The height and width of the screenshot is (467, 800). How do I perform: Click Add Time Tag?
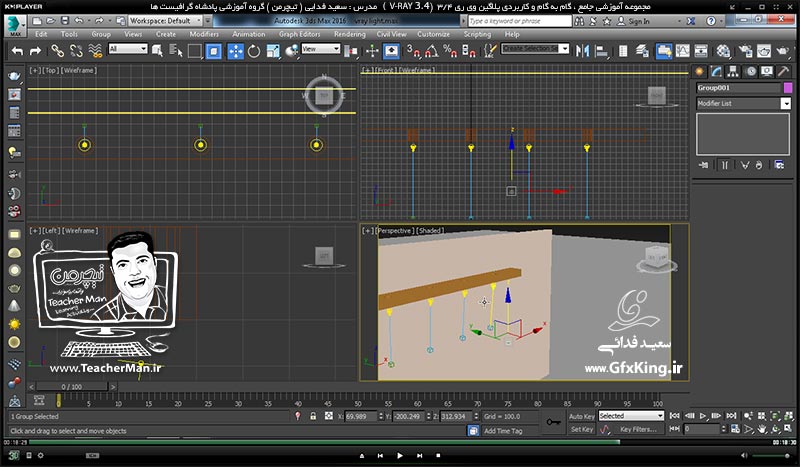tap(503, 431)
